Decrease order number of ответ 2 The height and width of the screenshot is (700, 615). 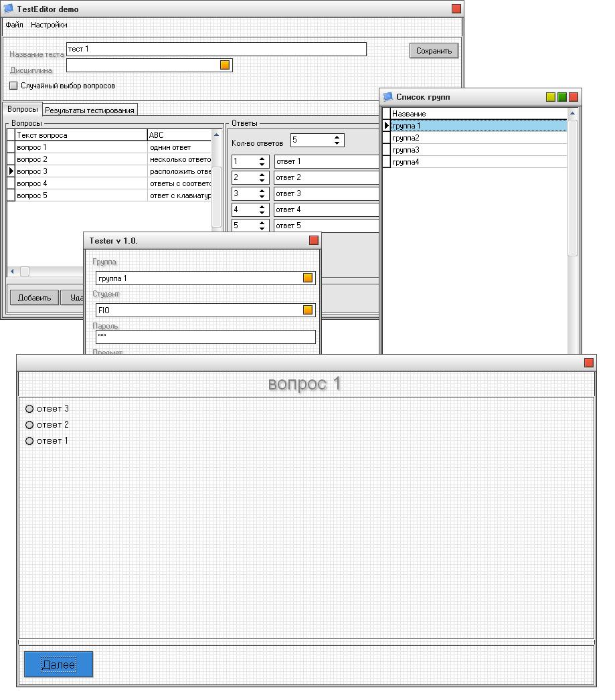262,181
